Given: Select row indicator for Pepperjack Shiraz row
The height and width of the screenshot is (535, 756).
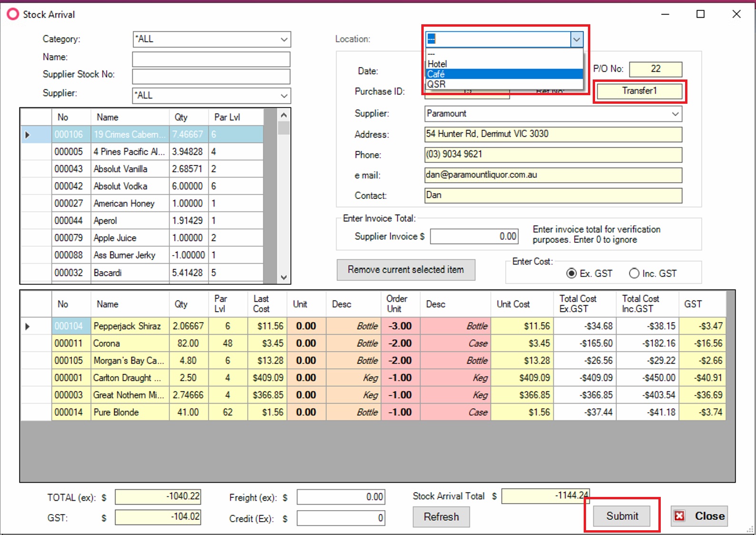Looking at the screenshot, I should pos(28,326).
